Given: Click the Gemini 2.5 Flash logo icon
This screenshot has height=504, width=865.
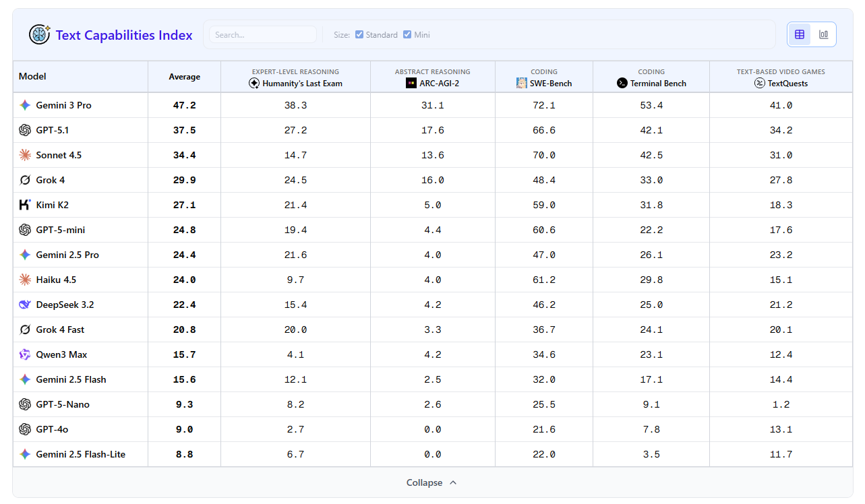Looking at the screenshot, I should [25, 379].
